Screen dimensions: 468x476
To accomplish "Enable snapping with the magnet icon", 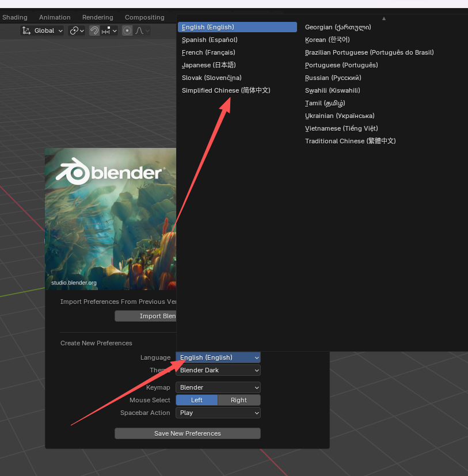I will [94, 31].
